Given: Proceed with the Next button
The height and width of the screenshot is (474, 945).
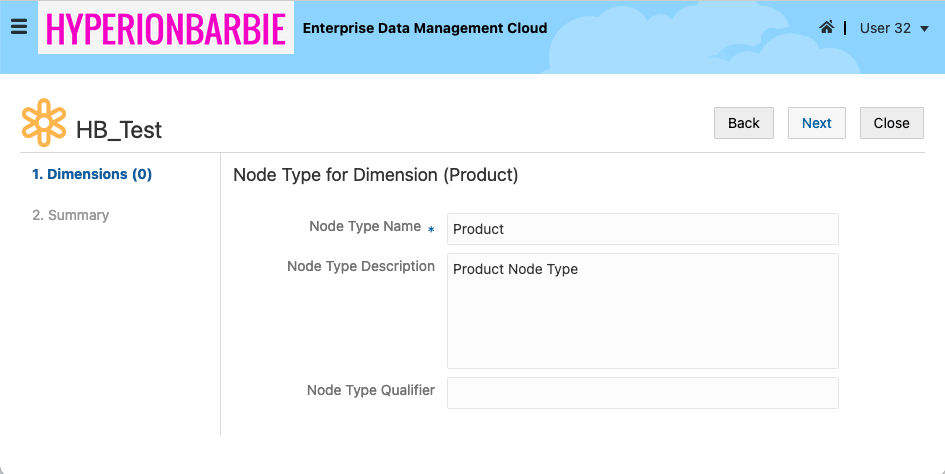Looking at the screenshot, I should (816, 123).
